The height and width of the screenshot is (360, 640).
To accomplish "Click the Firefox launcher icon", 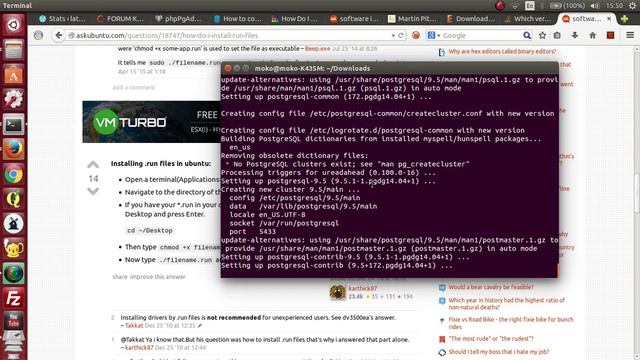I will 13,149.
